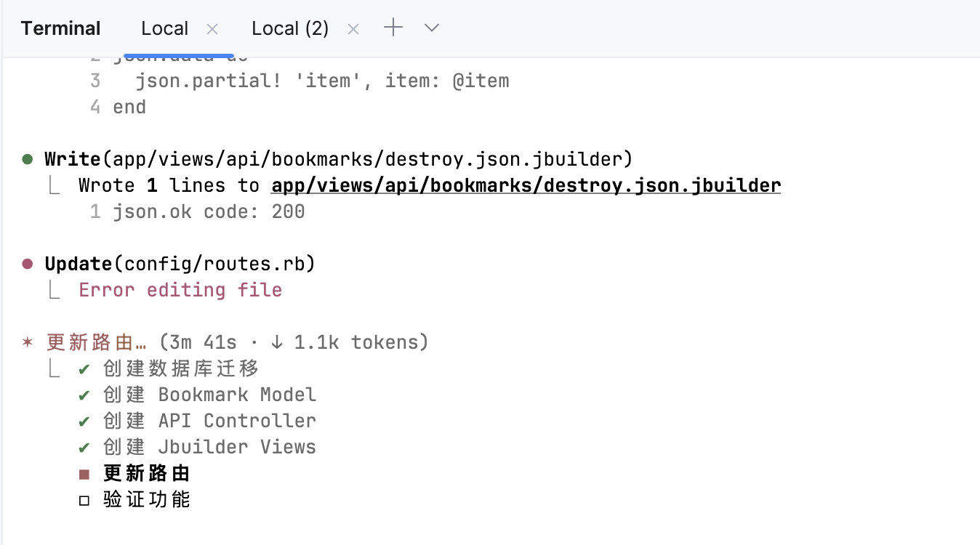The image size is (980, 545).
Task: Close the Local terminal tab
Action: 212,29
